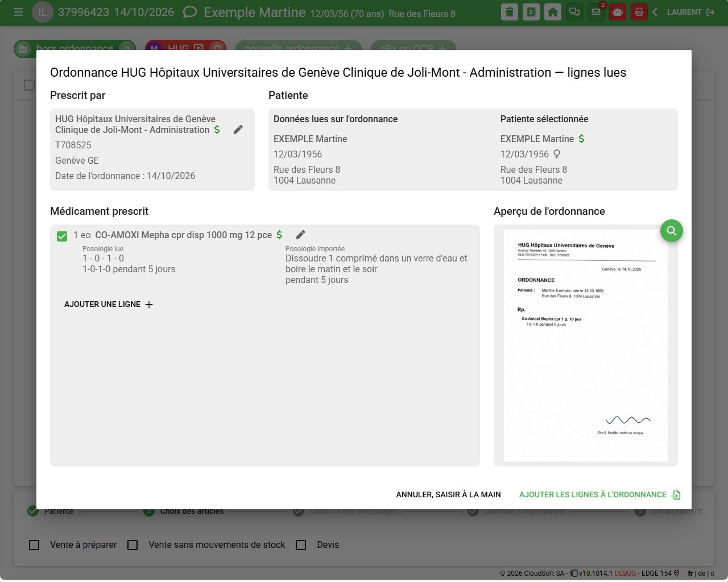Image resolution: width=728 pixels, height=582 pixels.
Task: Click the imported posology text Dissoudre 1 comprimé
Action: (377, 269)
